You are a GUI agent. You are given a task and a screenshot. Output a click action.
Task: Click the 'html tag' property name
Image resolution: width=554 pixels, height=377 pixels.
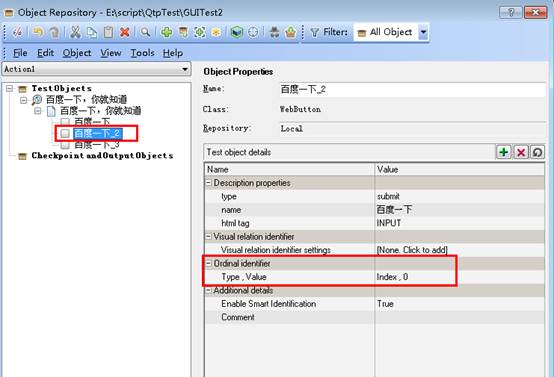[x=235, y=223]
